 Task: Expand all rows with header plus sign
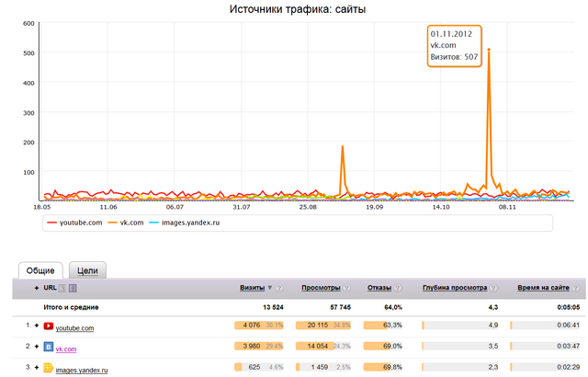click(x=37, y=288)
